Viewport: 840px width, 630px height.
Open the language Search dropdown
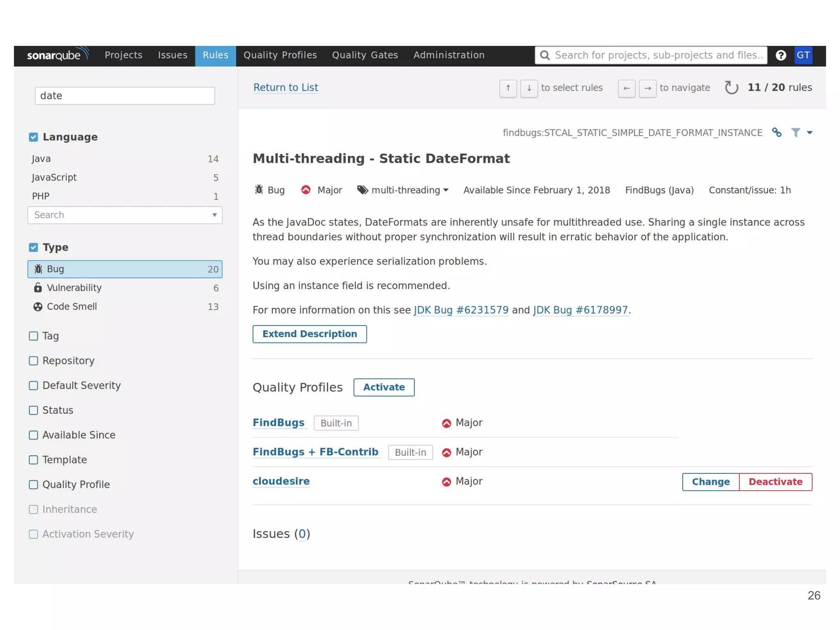click(x=125, y=215)
